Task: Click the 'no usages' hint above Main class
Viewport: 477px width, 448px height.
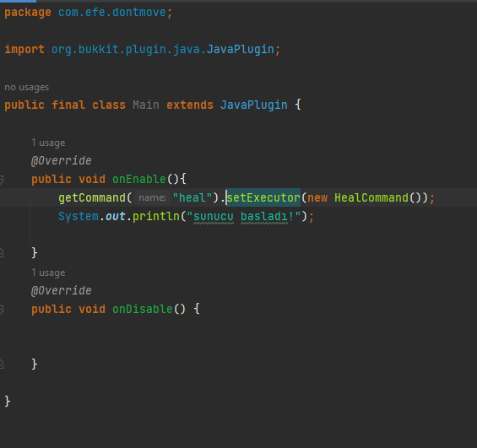Action: pos(26,87)
